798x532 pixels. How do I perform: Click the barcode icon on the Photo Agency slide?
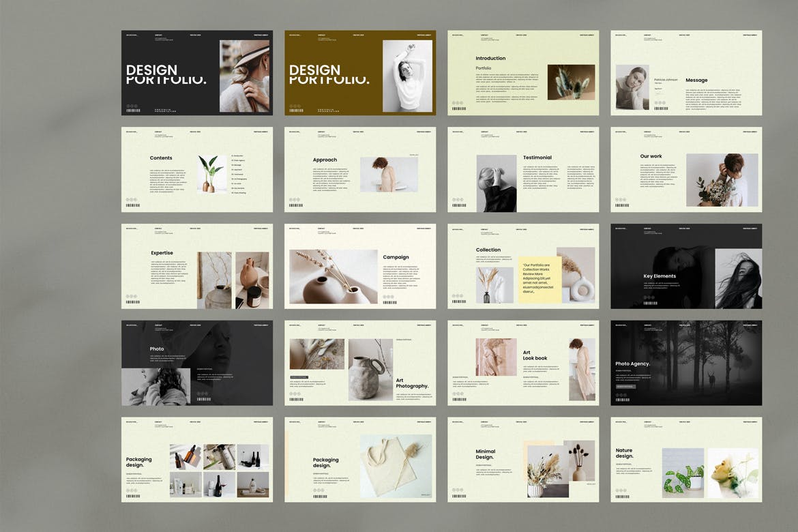pos(622,399)
